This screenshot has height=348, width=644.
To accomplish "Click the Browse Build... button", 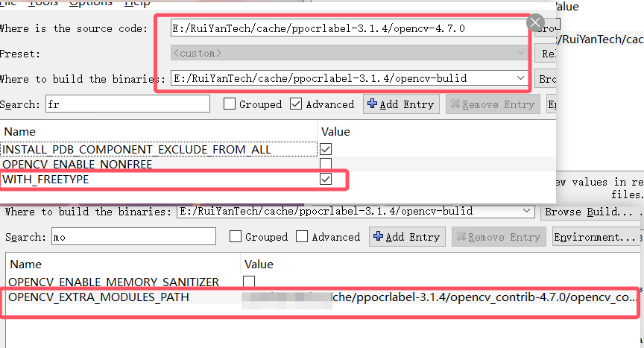I will 589,212.
